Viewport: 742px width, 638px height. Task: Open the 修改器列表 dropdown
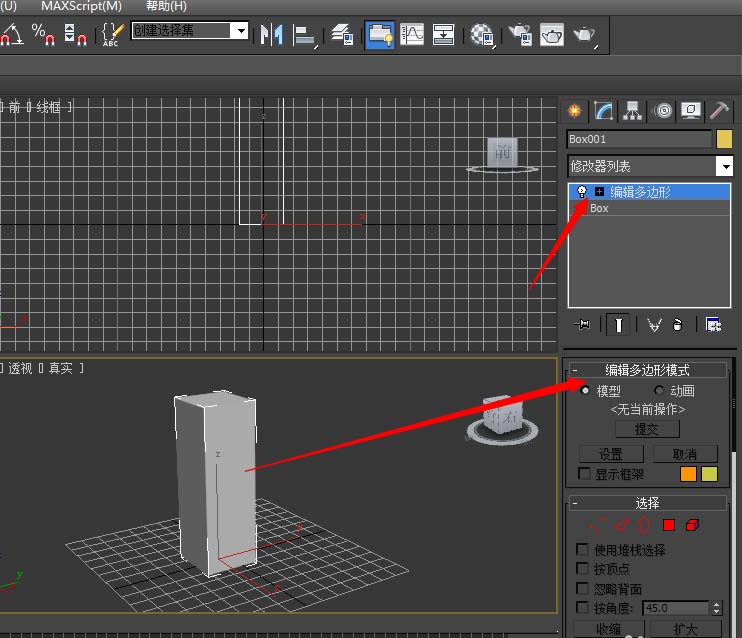click(724, 166)
